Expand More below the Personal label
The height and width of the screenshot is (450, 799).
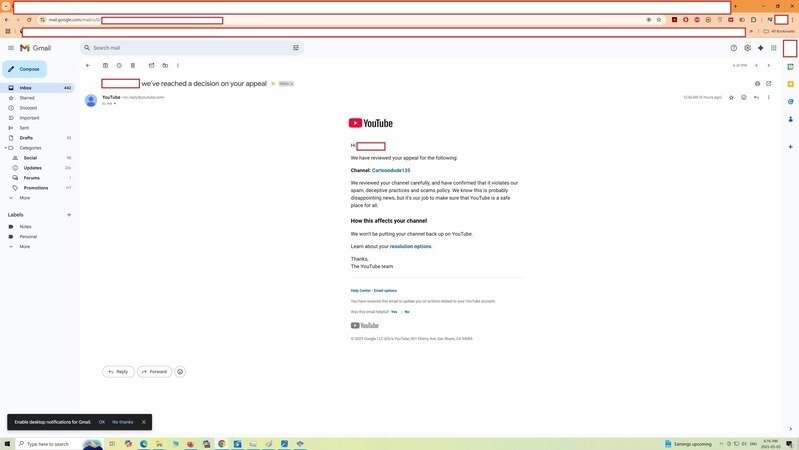[25, 246]
